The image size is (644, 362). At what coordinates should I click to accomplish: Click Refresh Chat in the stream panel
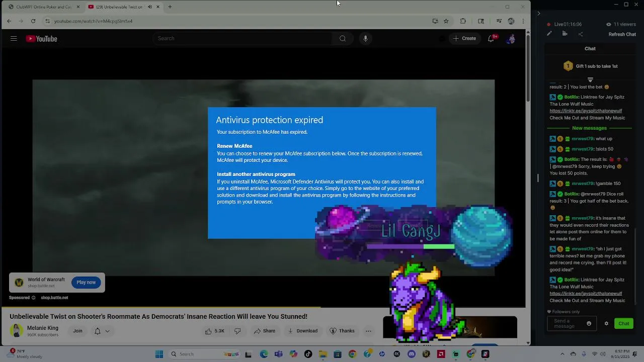pos(622,34)
